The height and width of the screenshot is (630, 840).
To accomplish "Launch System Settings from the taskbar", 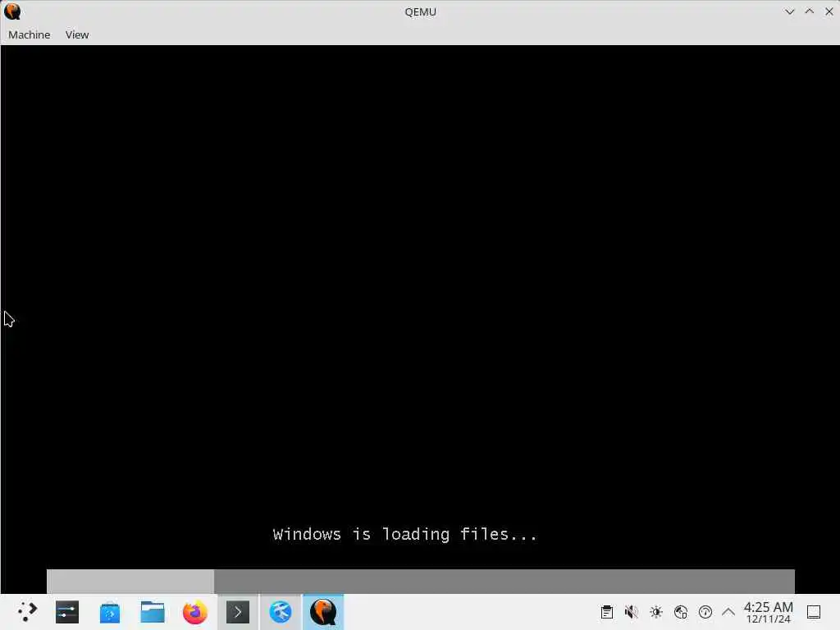I will click(x=67, y=612).
